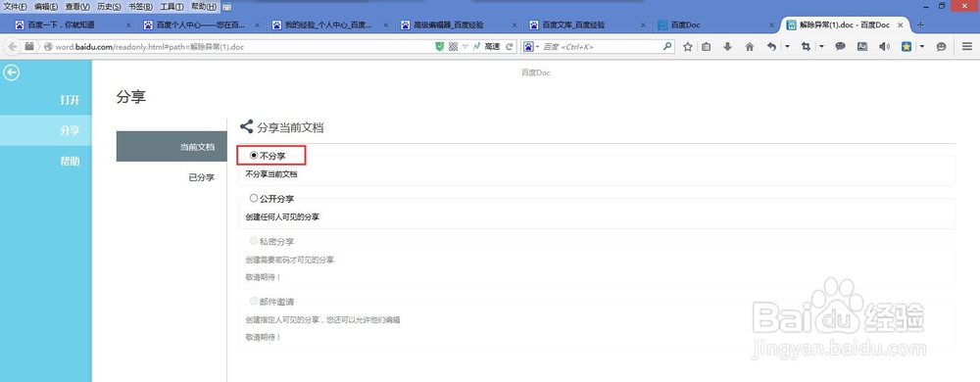Click the blue star favorites icon
Viewport: 980px width, 382px height.
[x=906, y=46]
